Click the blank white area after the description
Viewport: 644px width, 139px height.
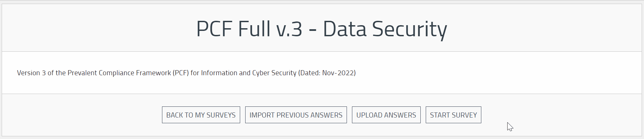498,73
